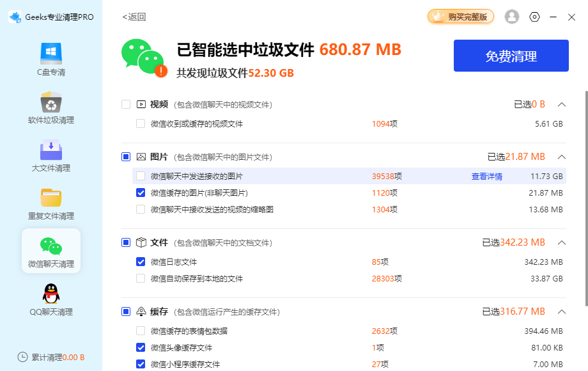Open 大文件清理 download box icon

pos(51,150)
